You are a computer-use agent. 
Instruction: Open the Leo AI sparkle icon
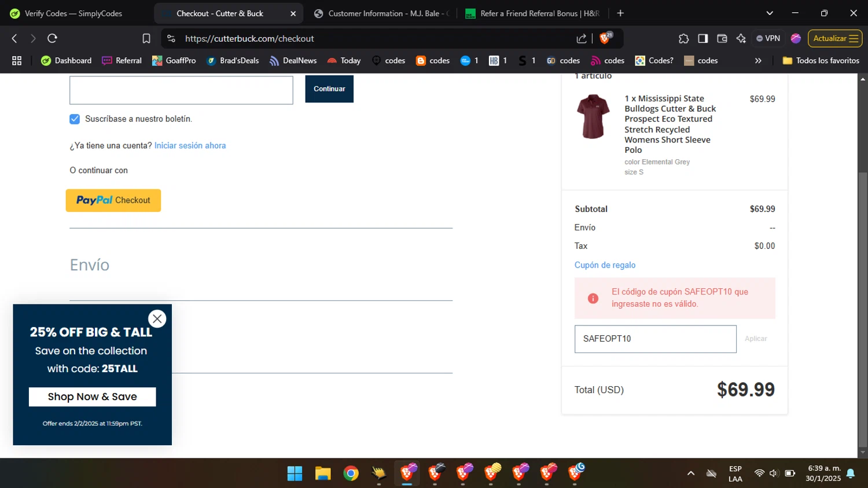(741, 38)
